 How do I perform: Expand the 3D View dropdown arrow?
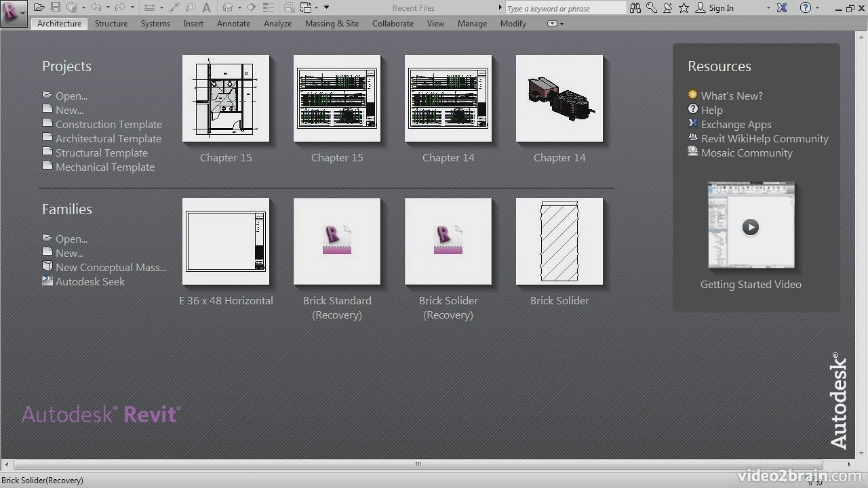pyautogui.click(x=239, y=7)
